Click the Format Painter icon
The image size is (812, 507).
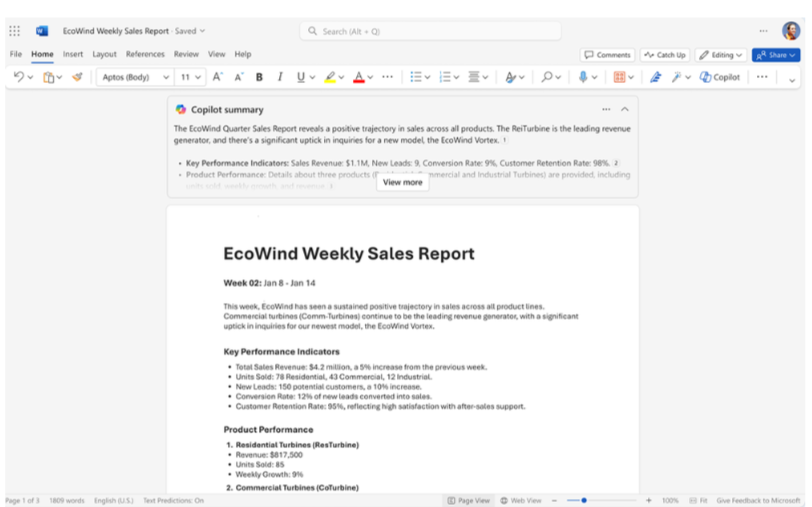(77, 77)
